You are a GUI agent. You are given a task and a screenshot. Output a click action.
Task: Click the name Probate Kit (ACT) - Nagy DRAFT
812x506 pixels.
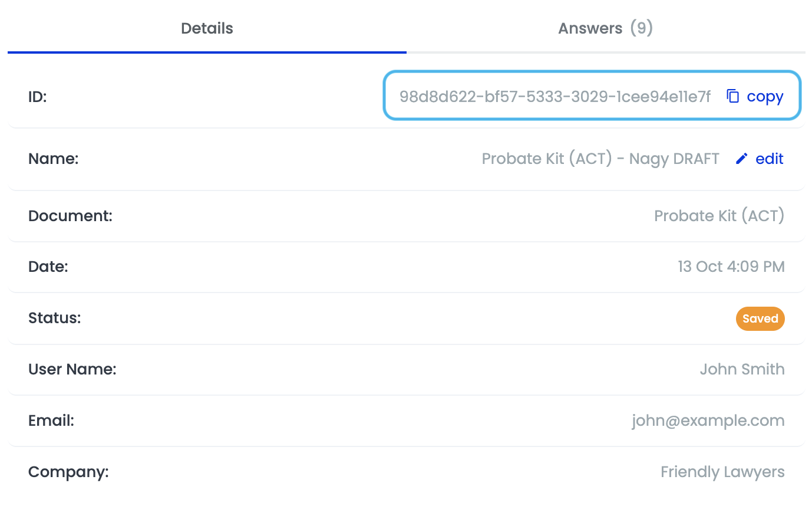click(x=600, y=159)
